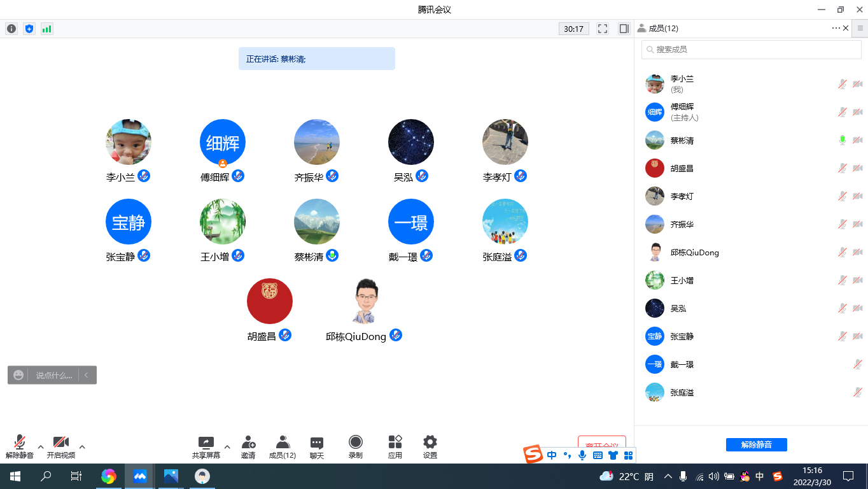Click the 说点什么... chat input
The image size is (868, 489).
pyautogui.click(x=53, y=375)
